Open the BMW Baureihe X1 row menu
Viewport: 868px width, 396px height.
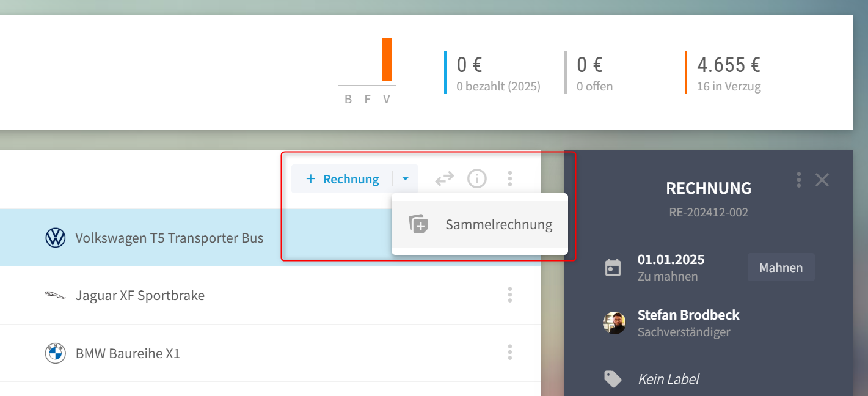(x=510, y=353)
